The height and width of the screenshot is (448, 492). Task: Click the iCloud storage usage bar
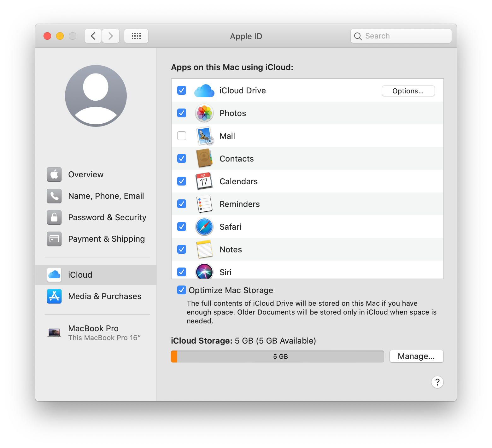278,357
